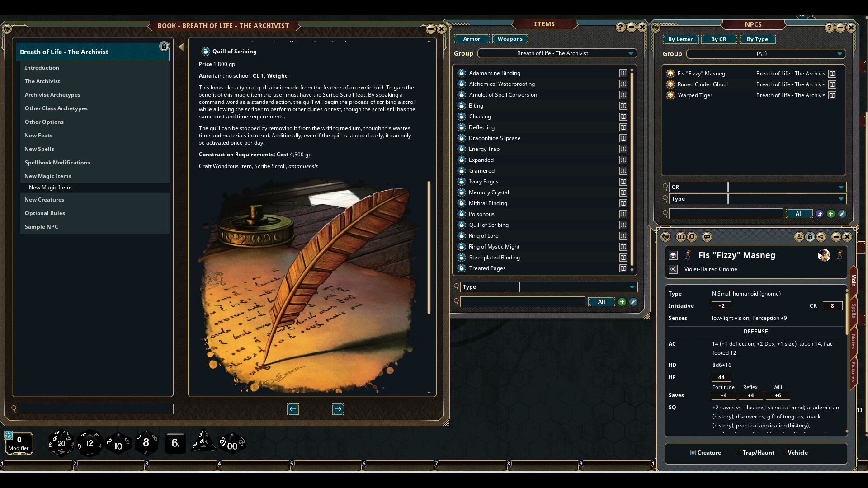Click All button in NPCs window
The height and width of the screenshot is (488, 868).
pyautogui.click(x=799, y=214)
